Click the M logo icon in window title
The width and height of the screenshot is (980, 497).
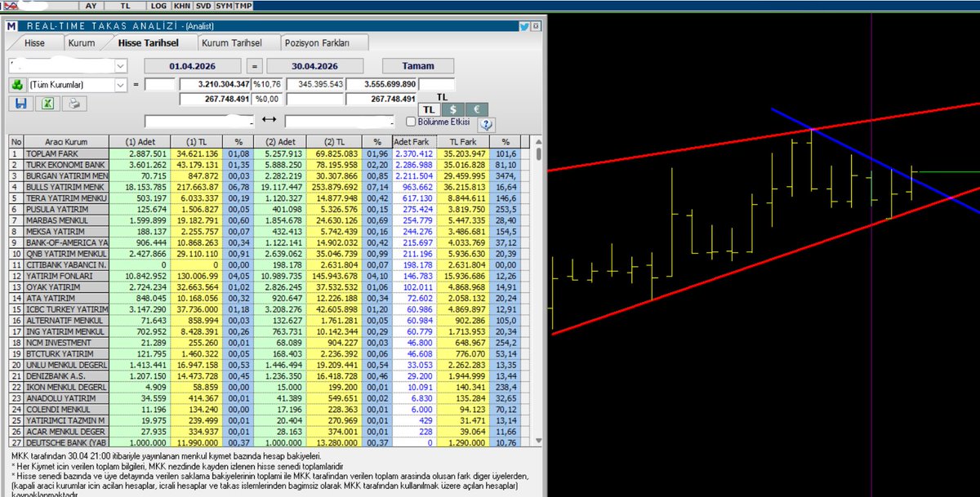[11, 25]
